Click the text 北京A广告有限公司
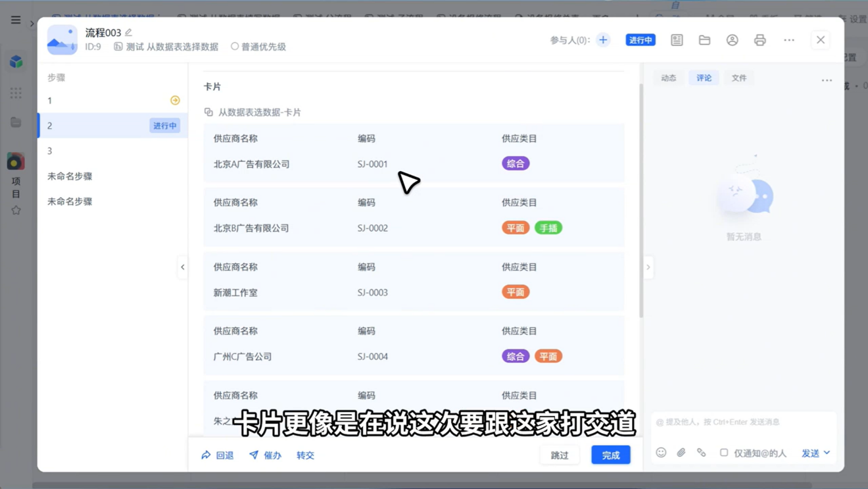This screenshot has width=868, height=489. coord(251,165)
